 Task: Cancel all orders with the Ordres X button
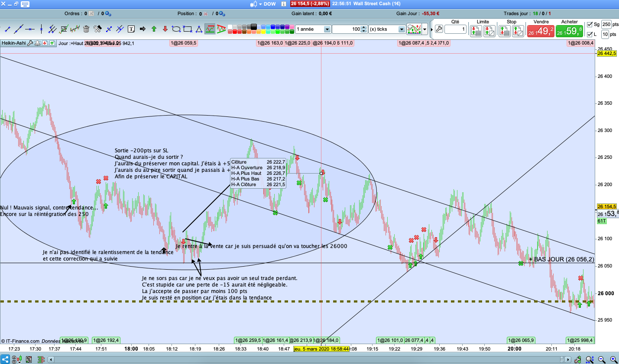point(91,14)
